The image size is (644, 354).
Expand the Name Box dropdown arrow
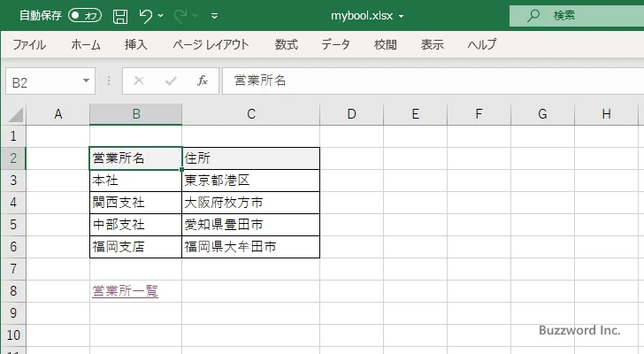(x=86, y=81)
